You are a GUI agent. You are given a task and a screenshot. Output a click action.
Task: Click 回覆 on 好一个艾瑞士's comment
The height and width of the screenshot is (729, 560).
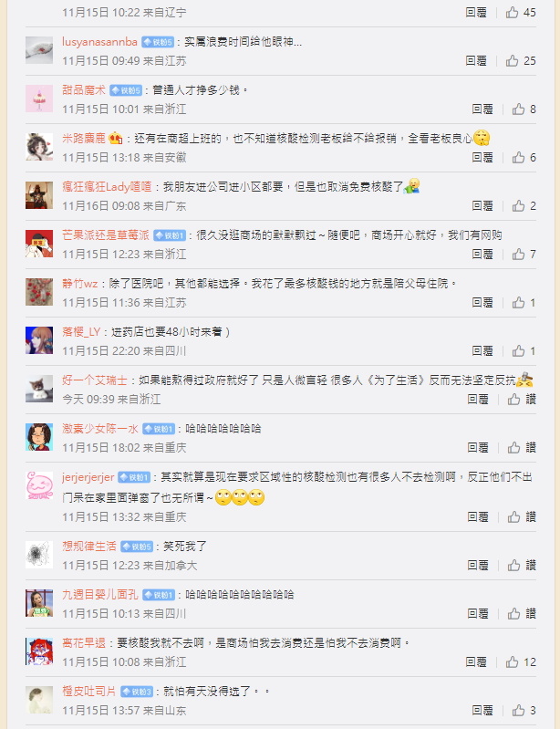click(x=478, y=400)
